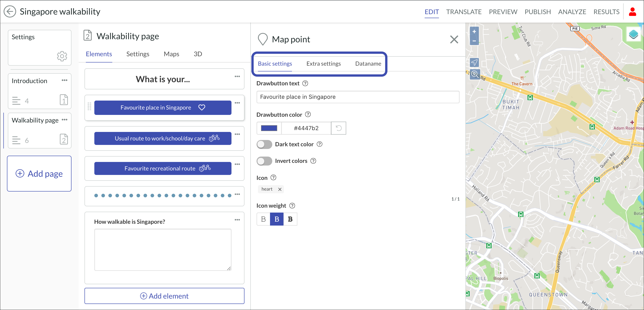644x310 pixels.
Task: Open options for What is your heading element
Action: click(237, 77)
